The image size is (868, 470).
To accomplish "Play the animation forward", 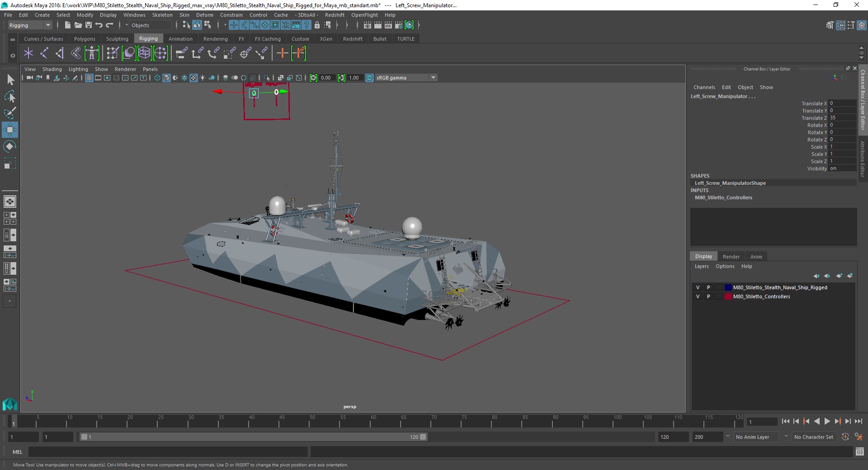I will [827, 421].
